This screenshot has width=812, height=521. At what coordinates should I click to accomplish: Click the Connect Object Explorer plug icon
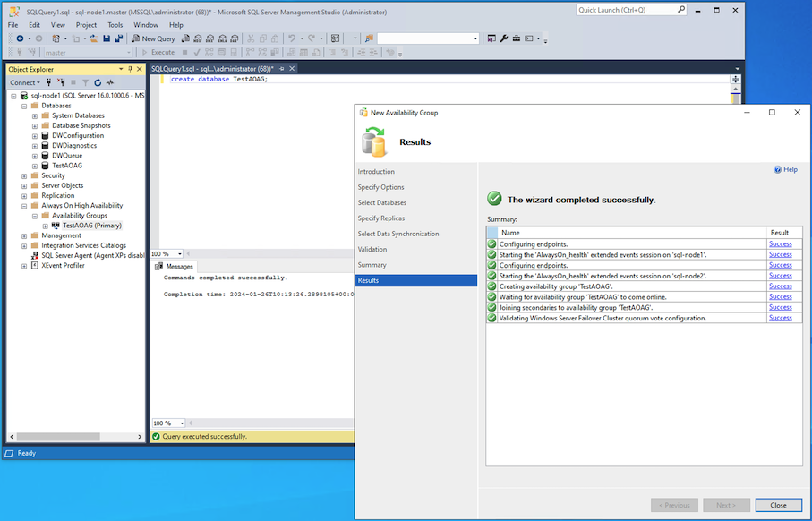48,82
